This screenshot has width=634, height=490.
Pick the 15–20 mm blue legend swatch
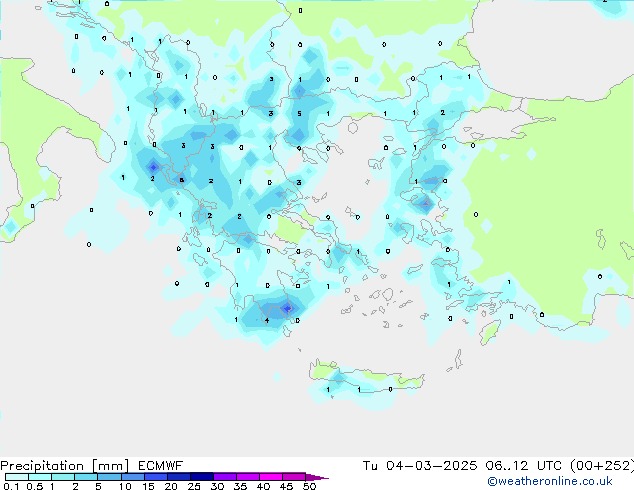click(155, 477)
